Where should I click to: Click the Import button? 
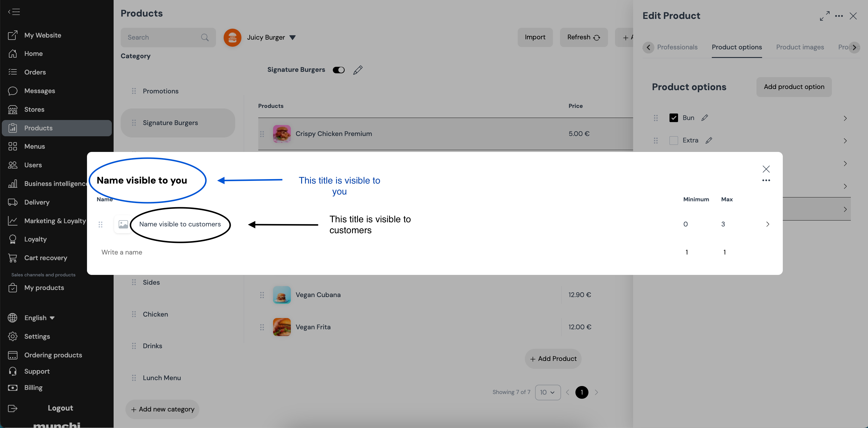(x=535, y=37)
